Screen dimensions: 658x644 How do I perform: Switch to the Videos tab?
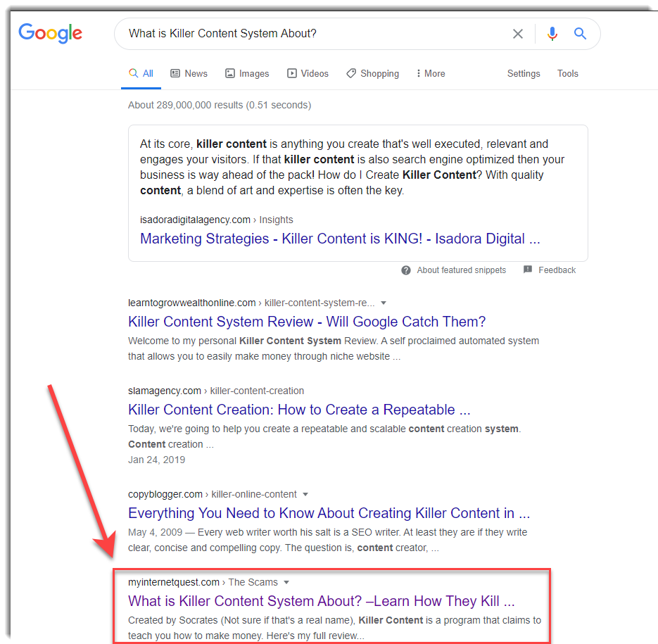(x=308, y=73)
